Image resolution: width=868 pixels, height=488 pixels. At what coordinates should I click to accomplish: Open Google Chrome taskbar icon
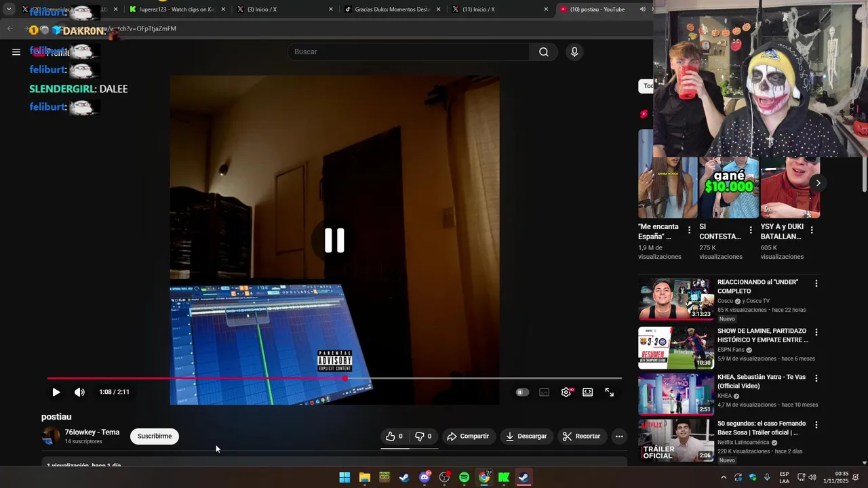click(x=484, y=477)
